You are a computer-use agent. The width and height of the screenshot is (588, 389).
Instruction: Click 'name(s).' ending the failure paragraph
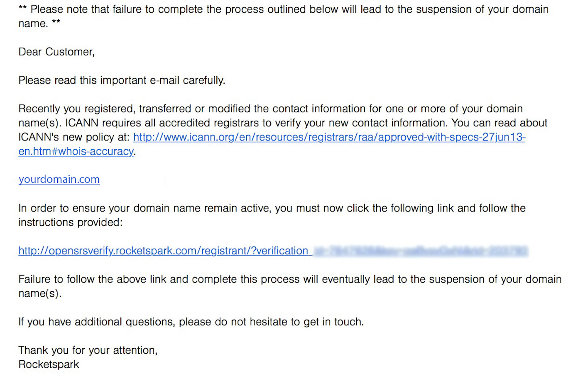40,293
